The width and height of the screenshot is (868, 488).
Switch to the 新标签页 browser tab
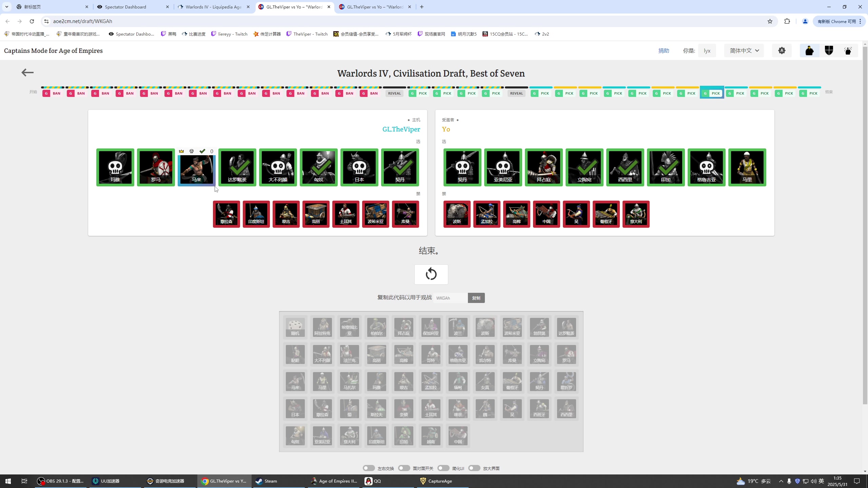click(53, 7)
